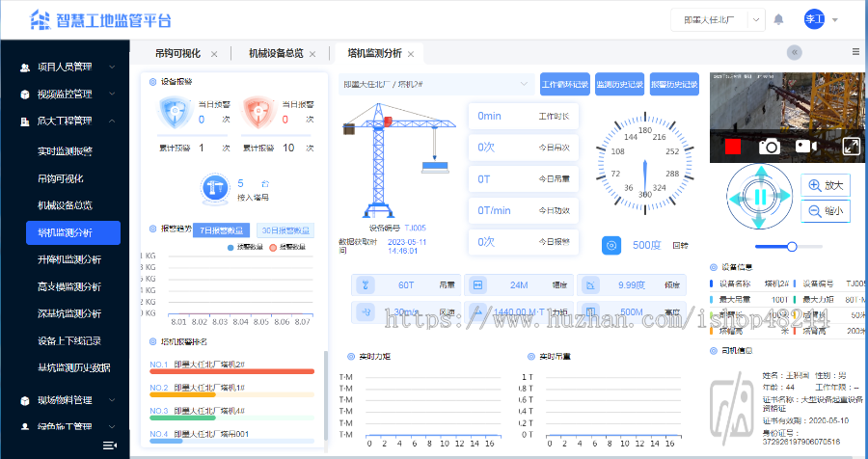Image resolution: width=868 pixels, height=459 pixels.
Task: Select the 7日报警数量 view
Action: coord(221,230)
